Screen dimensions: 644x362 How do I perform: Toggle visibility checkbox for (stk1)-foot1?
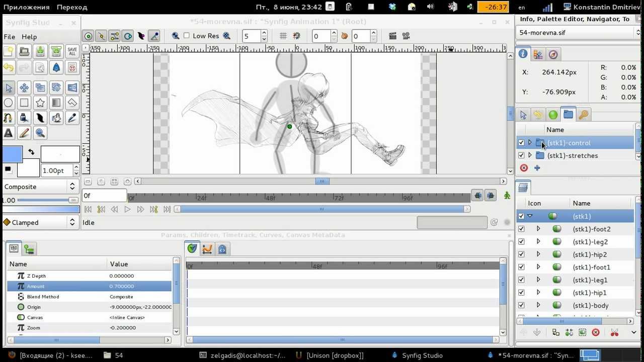[521, 267]
